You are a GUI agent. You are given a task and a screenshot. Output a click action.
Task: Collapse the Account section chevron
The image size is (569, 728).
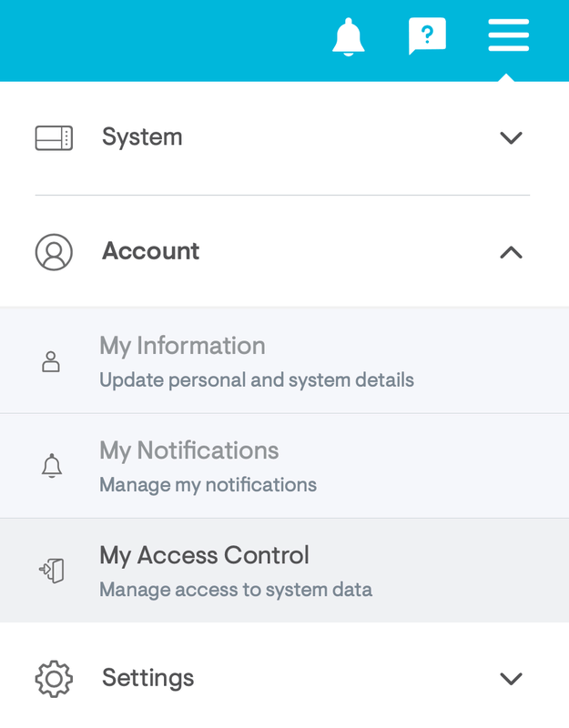[x=511, y=252]
